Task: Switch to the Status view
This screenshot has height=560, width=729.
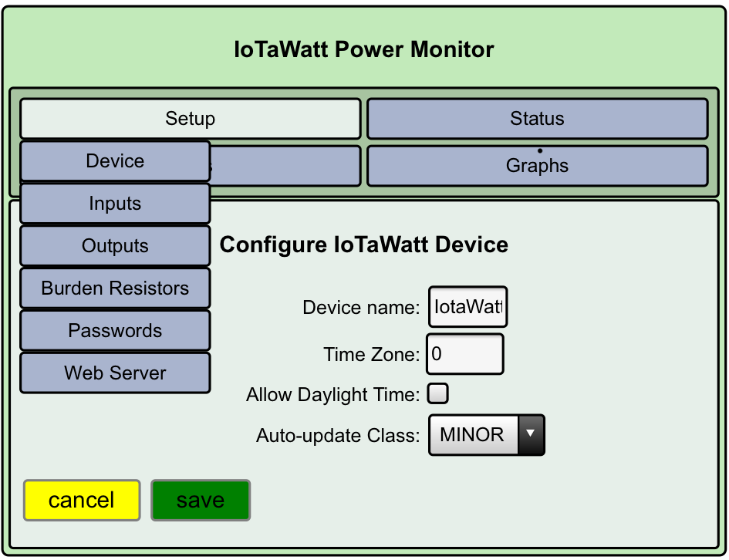Action: point(538,119)
